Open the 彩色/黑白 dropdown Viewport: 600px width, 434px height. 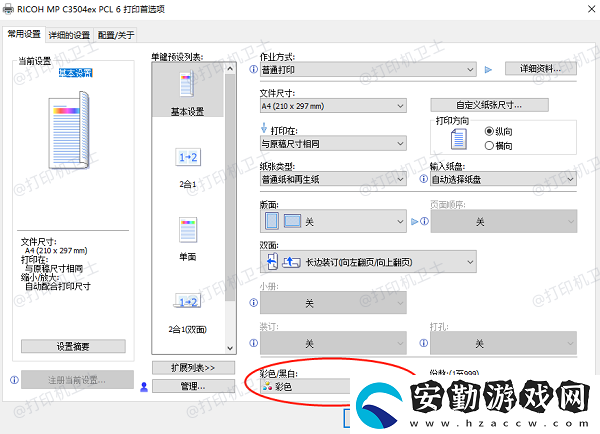pyautogui.click(x=305, y=387)
